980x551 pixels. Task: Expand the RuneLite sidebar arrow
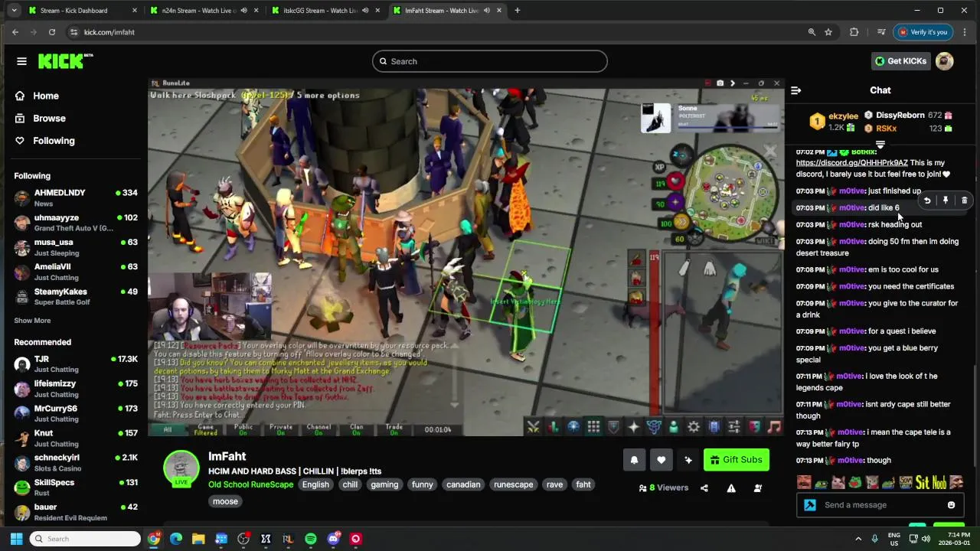(733, 83)
